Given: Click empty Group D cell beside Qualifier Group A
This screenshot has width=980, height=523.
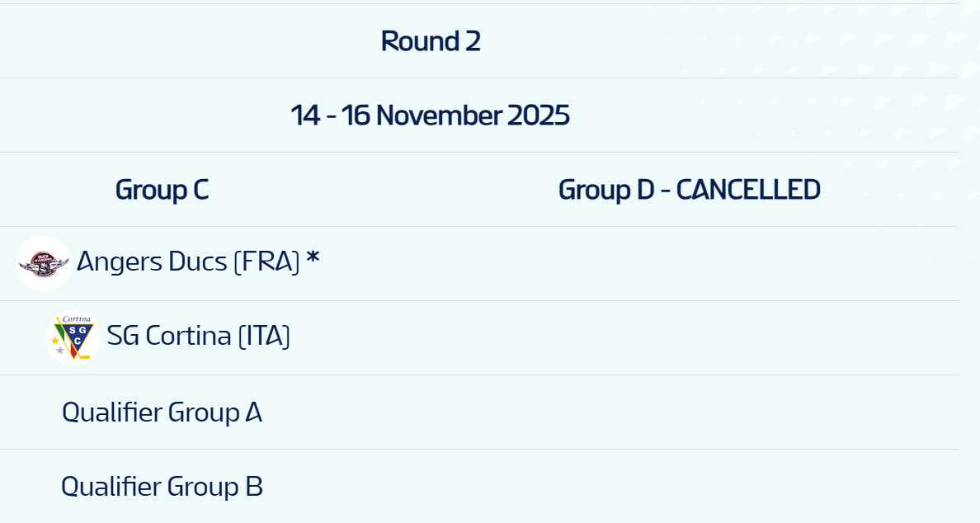Looking at the screenshot, I should point(689,412).
